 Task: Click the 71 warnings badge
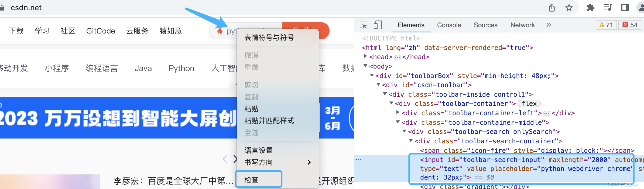606,25
